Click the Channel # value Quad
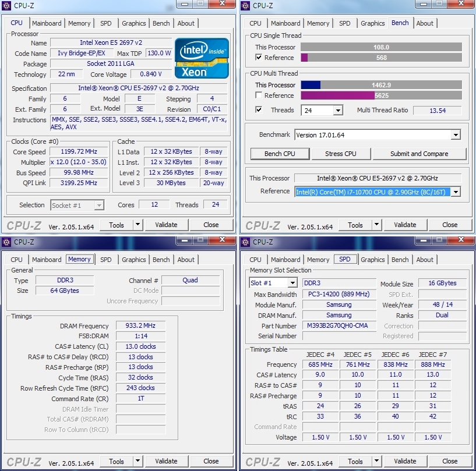476x471 pixels. coord(191,280)
